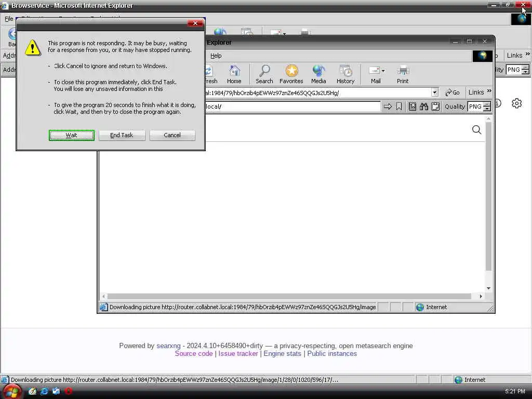Click Browservice binoculars find icon

(x=424, y=107)
